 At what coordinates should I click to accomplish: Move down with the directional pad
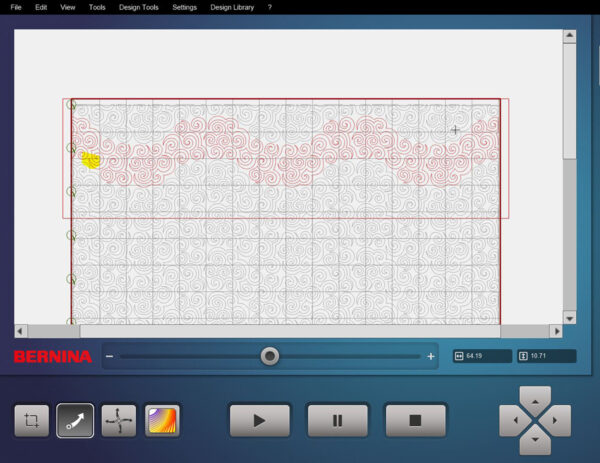[x=535, y=440]
